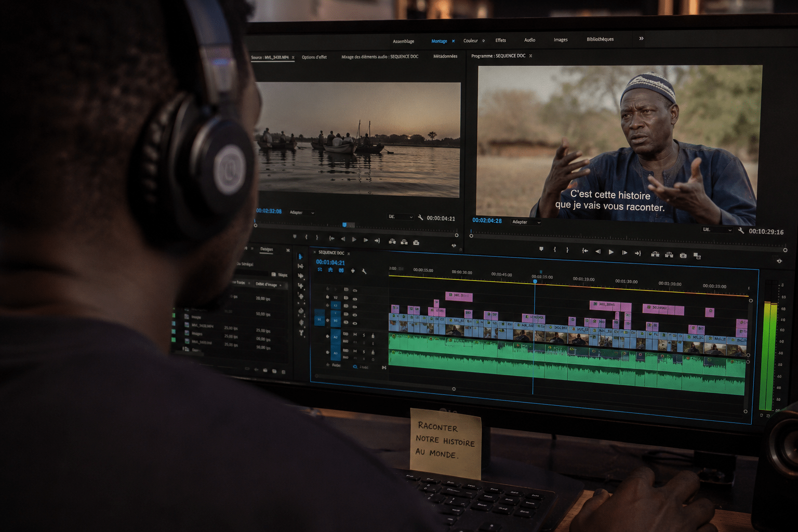This screenshot has width=798, height=532.
Task: Open playback resolution dropdown in Program monitor
Action: pos(717,230)
